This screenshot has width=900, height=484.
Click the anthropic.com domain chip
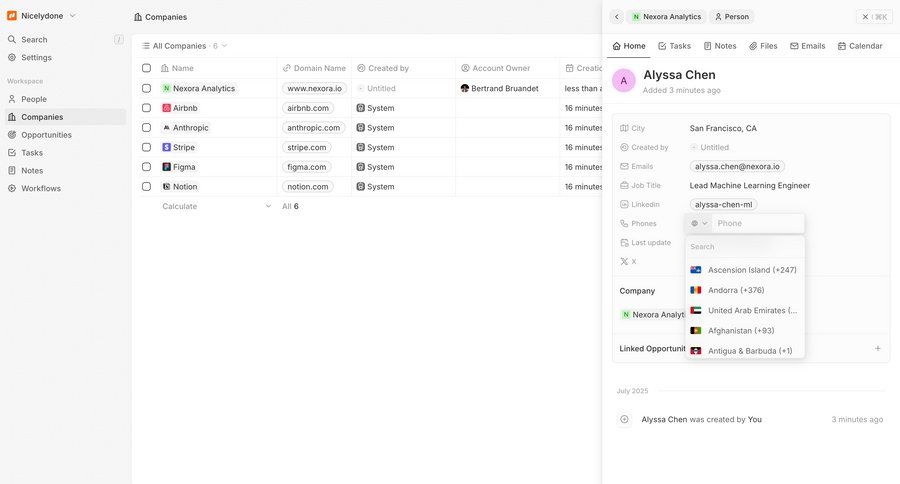coord(313,127)
